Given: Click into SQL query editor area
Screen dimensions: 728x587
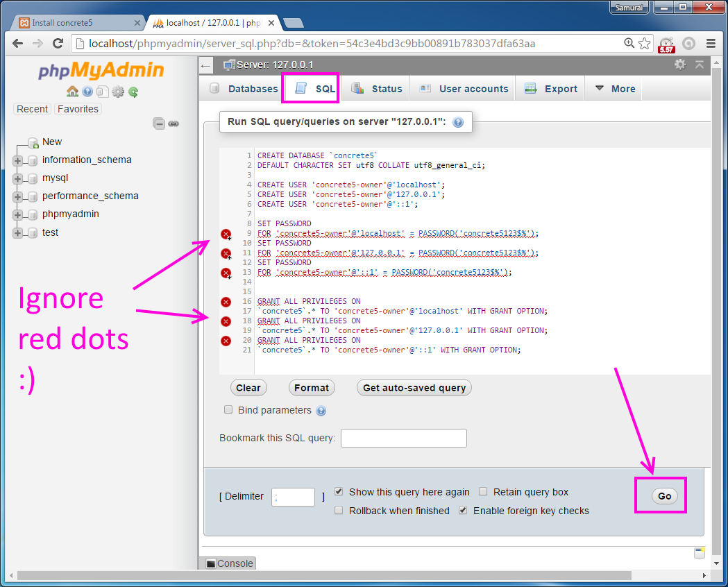Looking at the screenshot, I should click(482, 261).
